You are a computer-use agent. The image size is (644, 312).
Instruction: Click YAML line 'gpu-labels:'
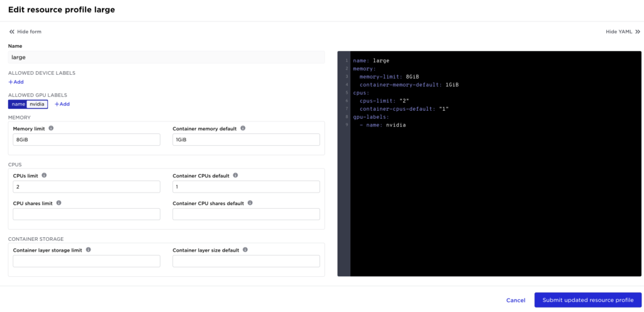point(371,116)
